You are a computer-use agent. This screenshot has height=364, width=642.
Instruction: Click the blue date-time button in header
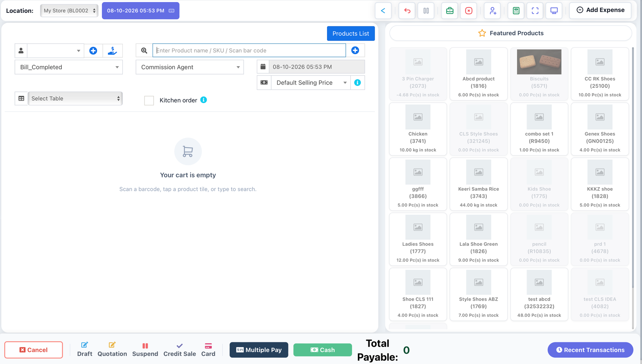pyautogui.click(x=140, y=11)
